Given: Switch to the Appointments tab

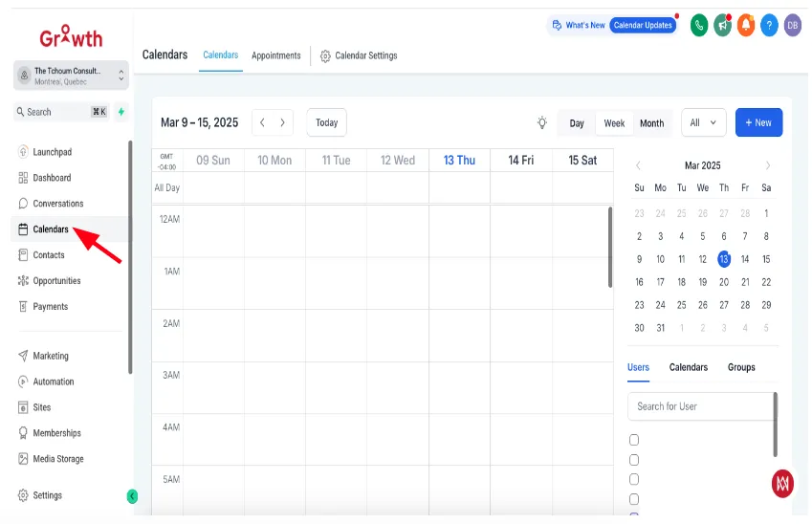Looking at the screenshot, I should [x=276, y=55].
